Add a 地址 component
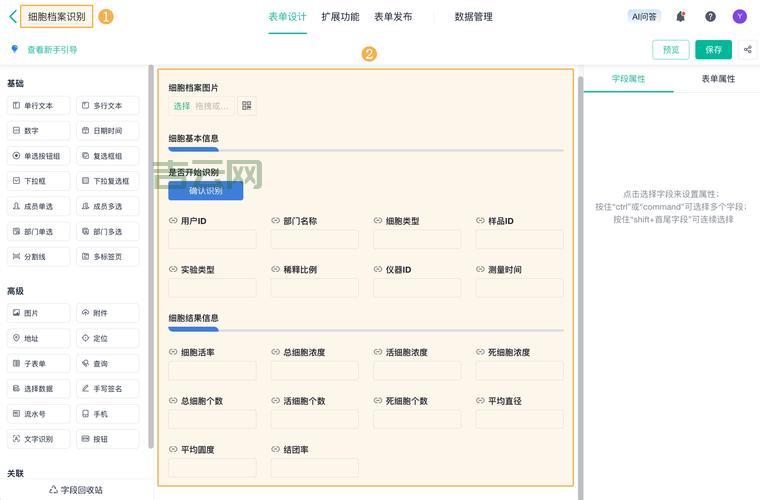 click(38, 338)
